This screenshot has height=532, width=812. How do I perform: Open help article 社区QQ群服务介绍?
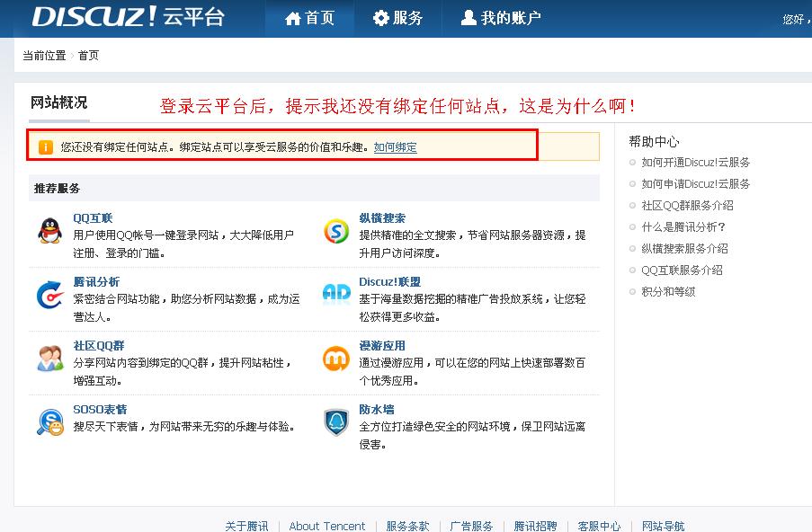click(x=687, y=206)
